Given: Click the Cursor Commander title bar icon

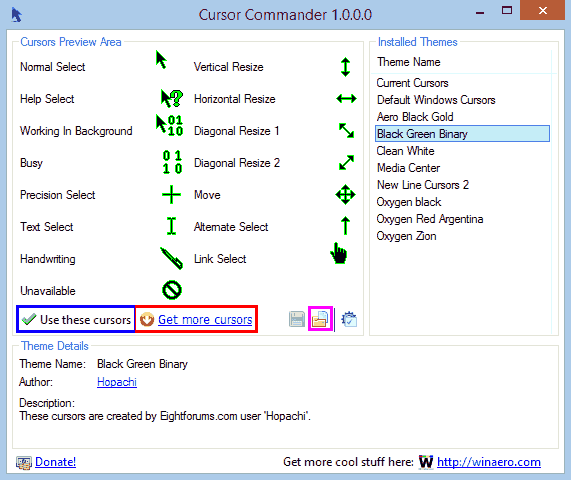Looking at the screenshot, I should click(x=16, y=15).
